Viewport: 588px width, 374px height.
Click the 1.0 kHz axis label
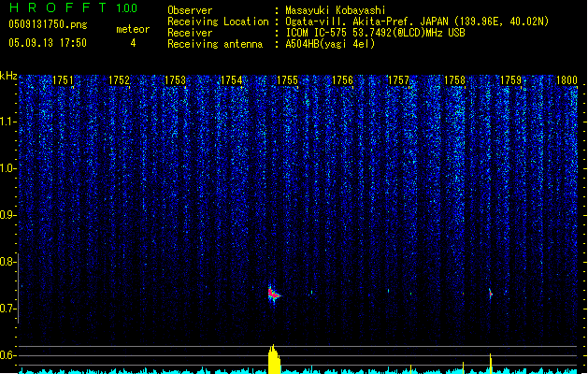tap(8, 168)
